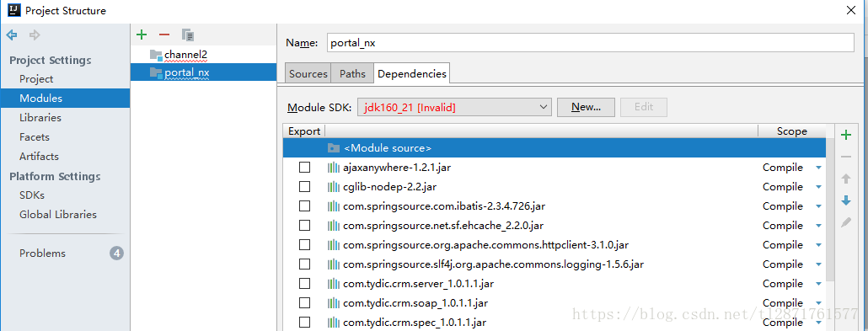
Task: Open Project settings section
Action: [x=36, y=79]
